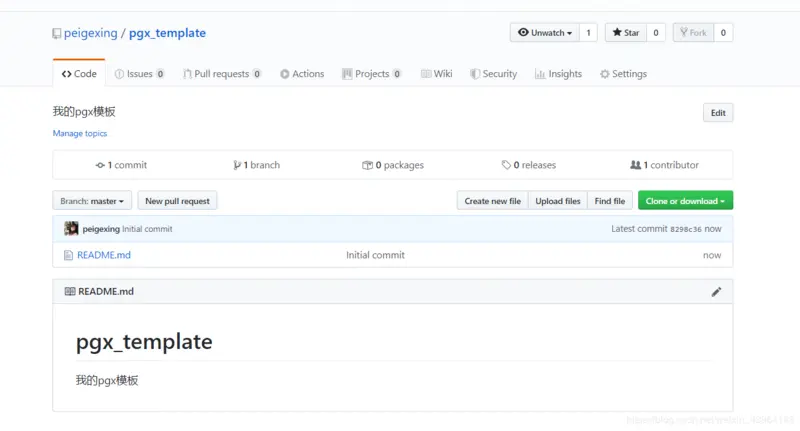
Task: Click the watchers count next to Unwatch
Action: tap(588, 33)
